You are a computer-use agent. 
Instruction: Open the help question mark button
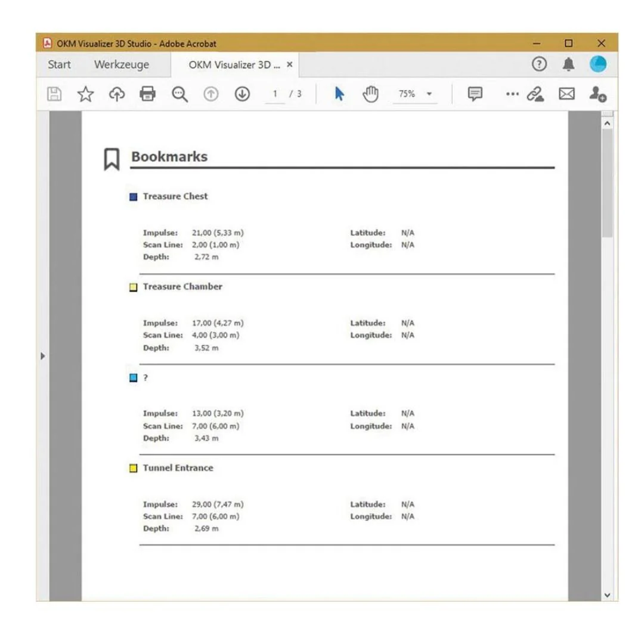pos(539,64)
